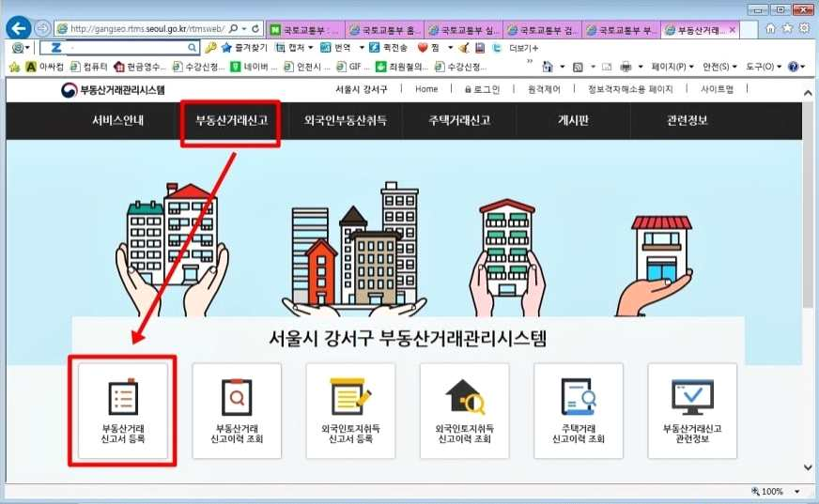Click the 부동산거래관리시스템 site logo
This screenshot has height=504, width=819.
click(113, 90)
